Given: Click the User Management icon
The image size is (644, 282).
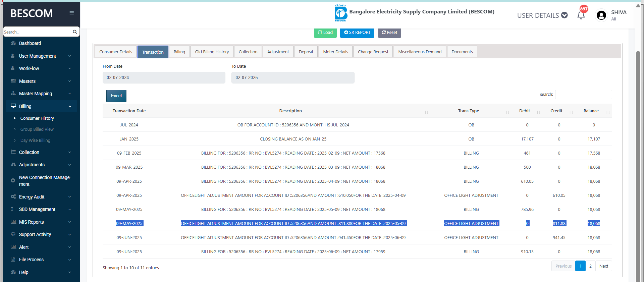Looking at the screenshot, I should point(13,56).
